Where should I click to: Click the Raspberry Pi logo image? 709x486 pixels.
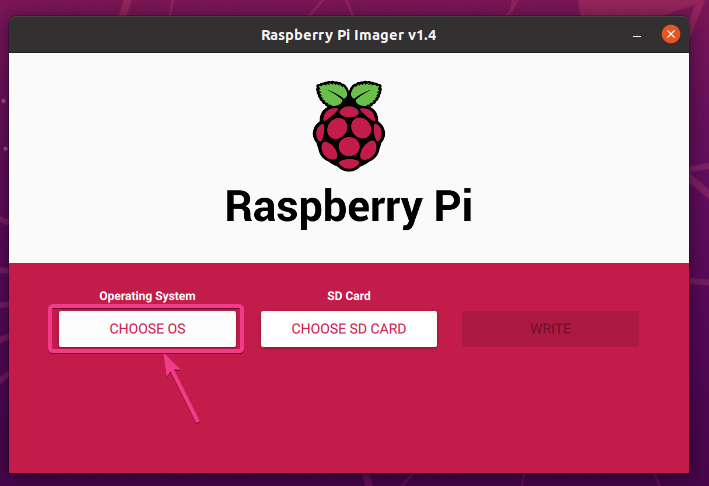pyautogui.click(x=349, y=126)
